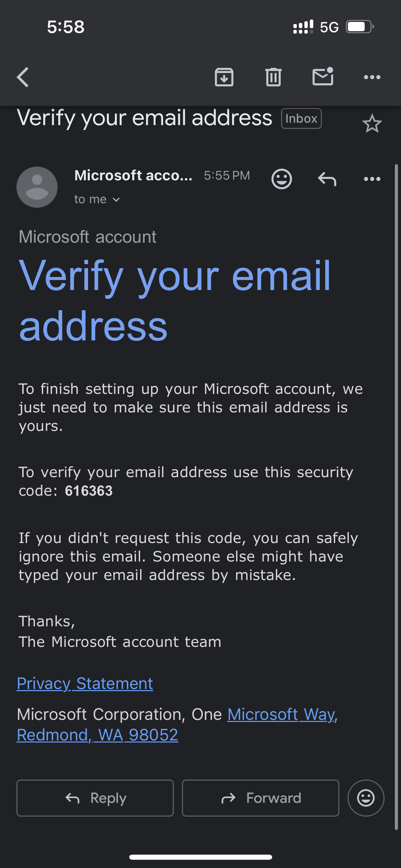Expand recipient details next to "to me"
401x868 pixels.
coord(116,200)
